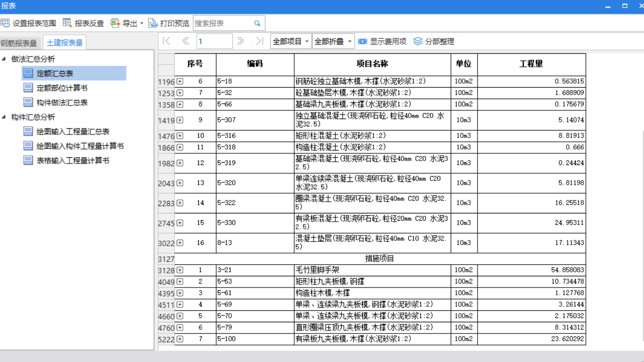Select 绘图输入工程量汇总表 report
The image size is (644, 362).
click(67, 132)
